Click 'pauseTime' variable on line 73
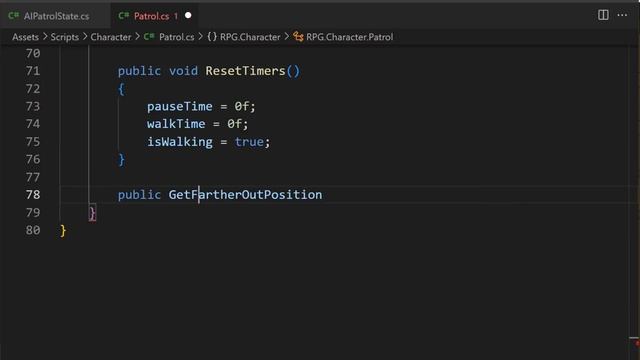This screenshot has width=640, height=360. coord(180,107)
